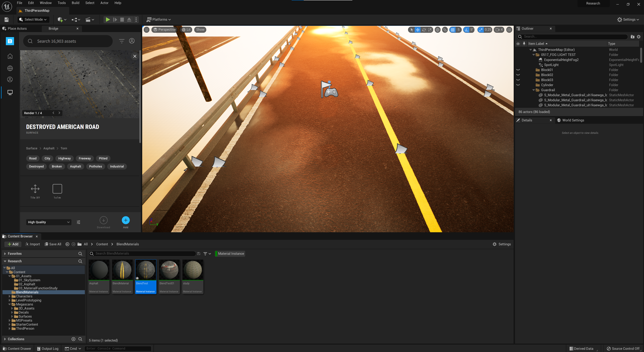Open the Build menu
Image resolution: width=644 pixels, height=352 pixels.
tap(75, 3)
